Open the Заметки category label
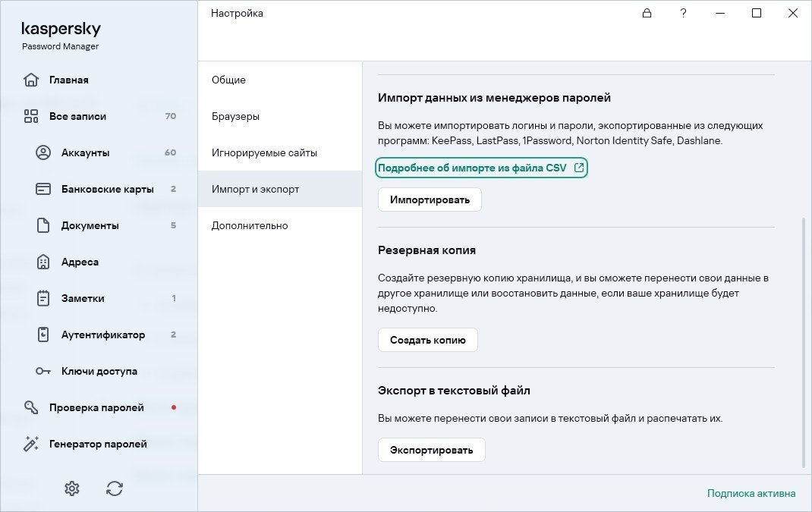The height and width of the screenshot is (512, 812). tap(83, 298)
